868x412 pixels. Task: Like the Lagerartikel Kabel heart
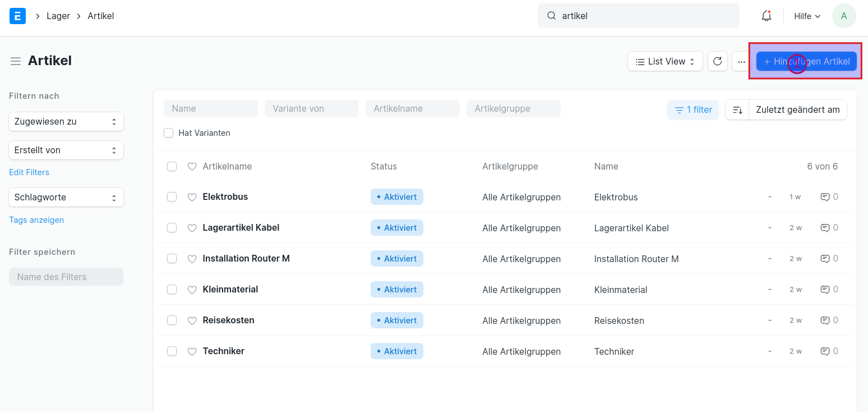[192, 228]
